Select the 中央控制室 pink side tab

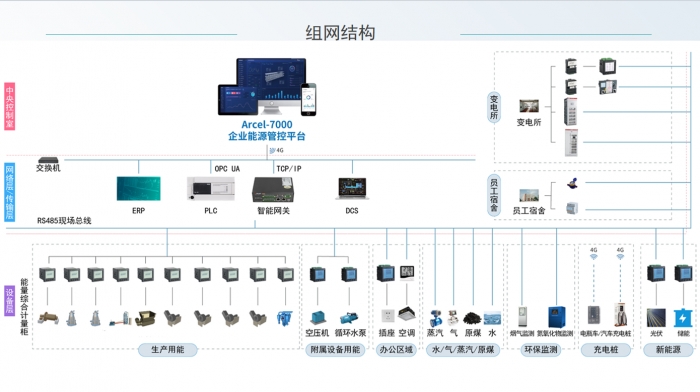pyautogui.click(x=9, y=106)
